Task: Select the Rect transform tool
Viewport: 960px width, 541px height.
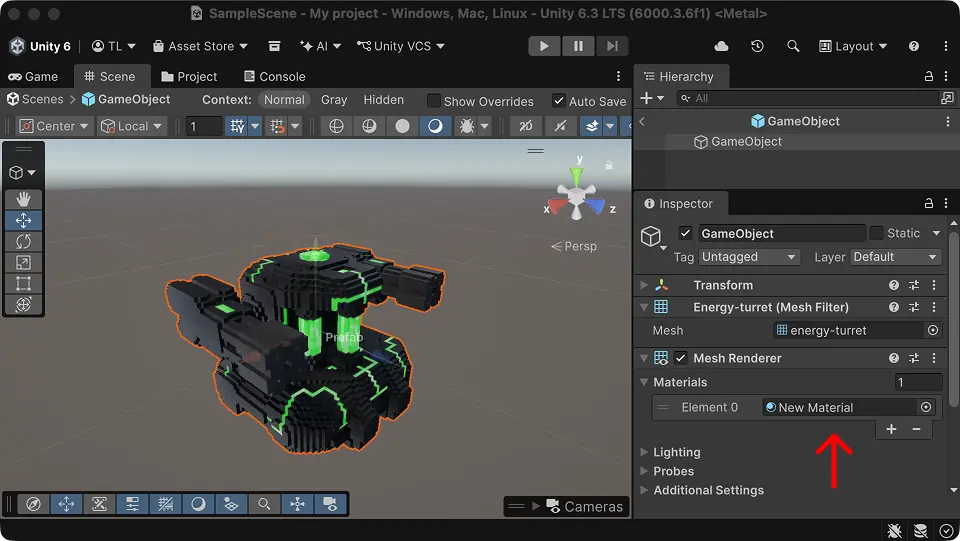Action: (x=24, y=283)
